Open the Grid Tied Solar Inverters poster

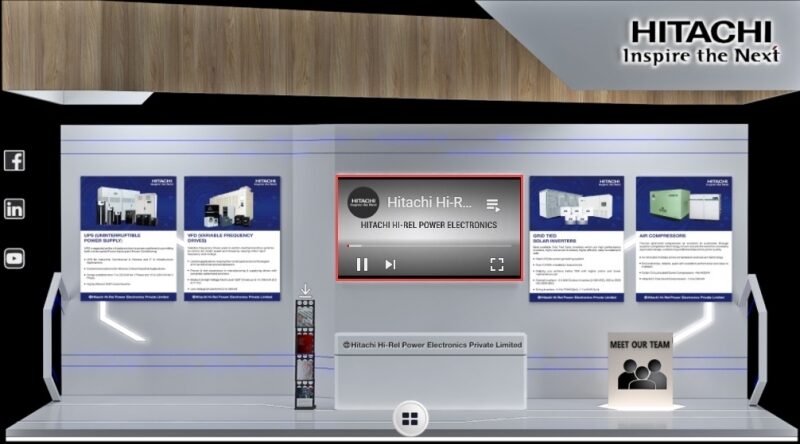pyautogui.click(x=577, y=239)
